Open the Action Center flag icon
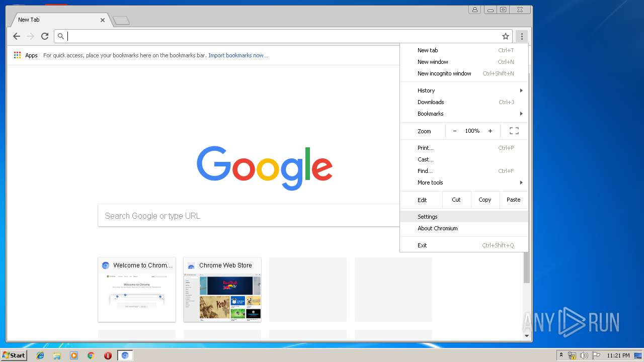644x362 pixels. (596, 355)
